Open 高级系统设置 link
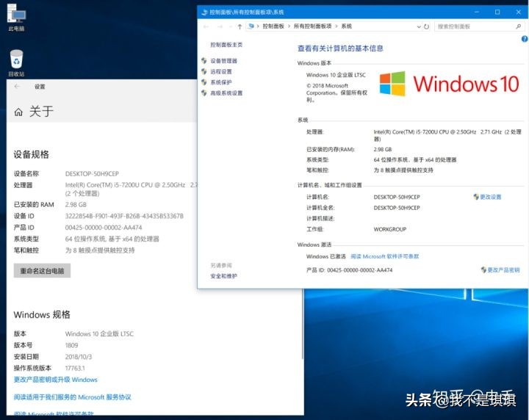 (226, 93)
